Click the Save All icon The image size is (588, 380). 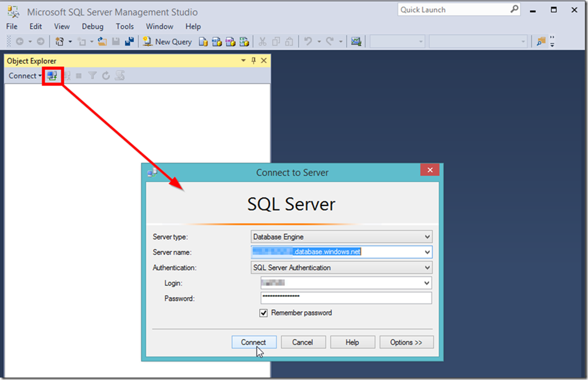[x=130, y=42]
